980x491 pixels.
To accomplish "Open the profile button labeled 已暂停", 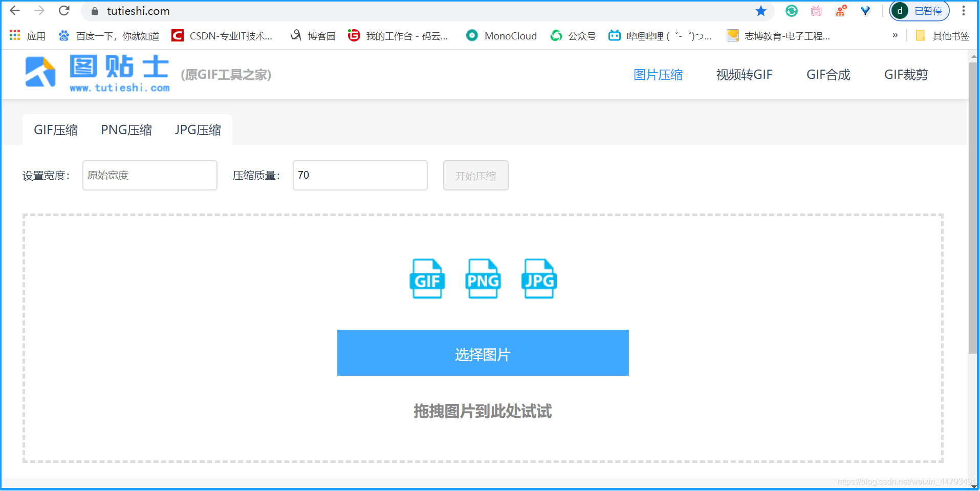I will point(920,11).
